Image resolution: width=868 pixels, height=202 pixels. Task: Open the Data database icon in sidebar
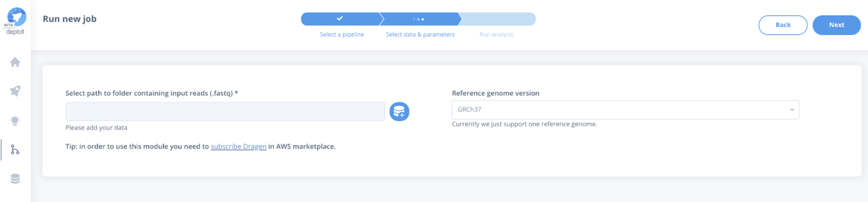(x=15, y=179)
